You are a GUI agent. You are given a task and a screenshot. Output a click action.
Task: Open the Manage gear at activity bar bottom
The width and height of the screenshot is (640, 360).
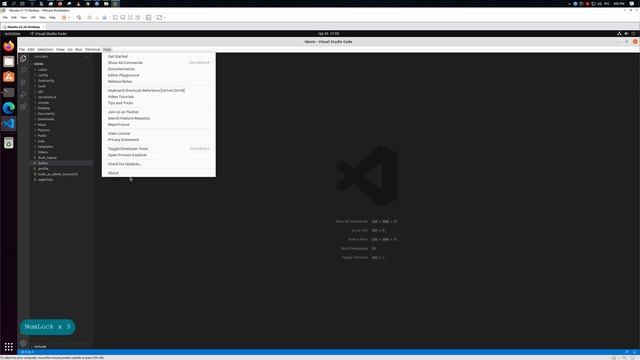click(23, 343)
